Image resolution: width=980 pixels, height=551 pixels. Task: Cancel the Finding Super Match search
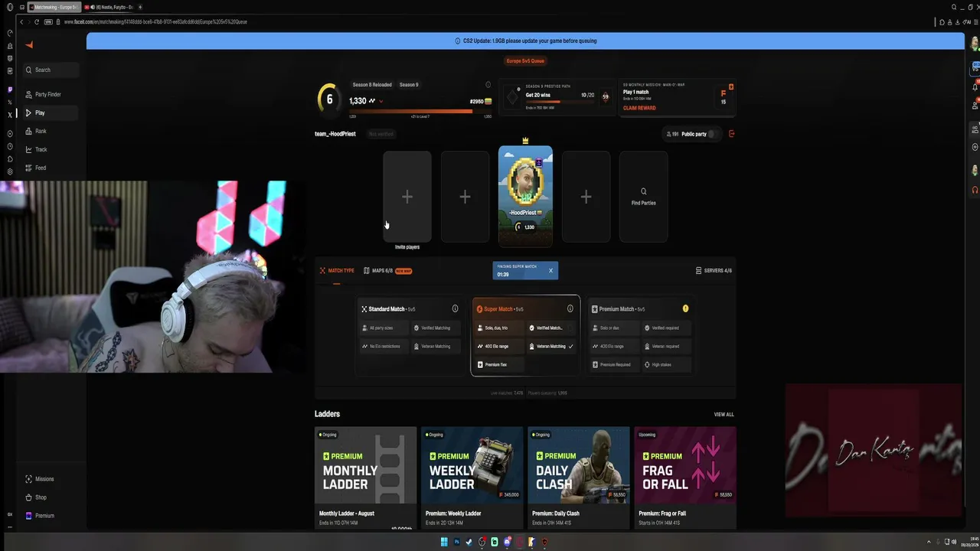[x=550, y=271]
